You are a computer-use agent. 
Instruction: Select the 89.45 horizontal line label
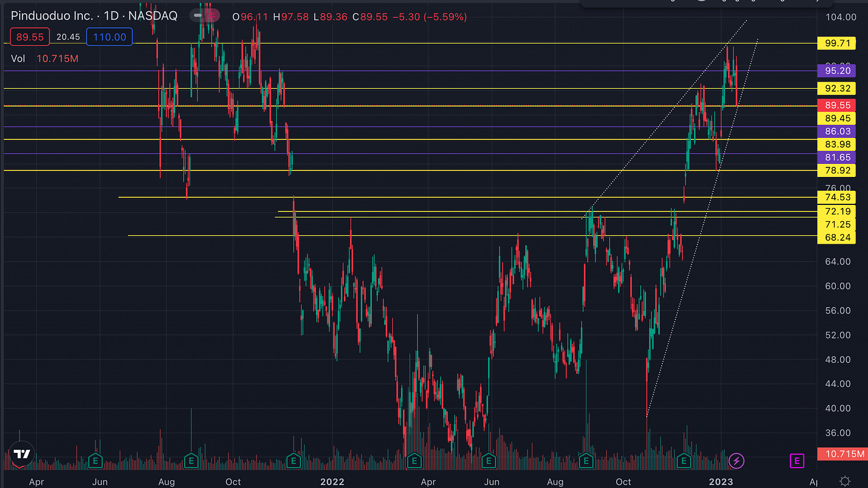tap(838, 119)
